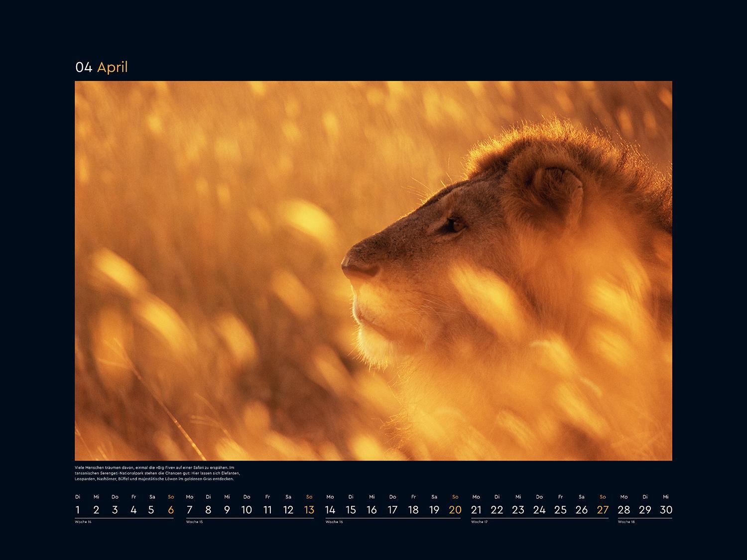Click the "Mi" weekday label above date 30
Viewport: 747px width, 560px height.
[666, 497]
